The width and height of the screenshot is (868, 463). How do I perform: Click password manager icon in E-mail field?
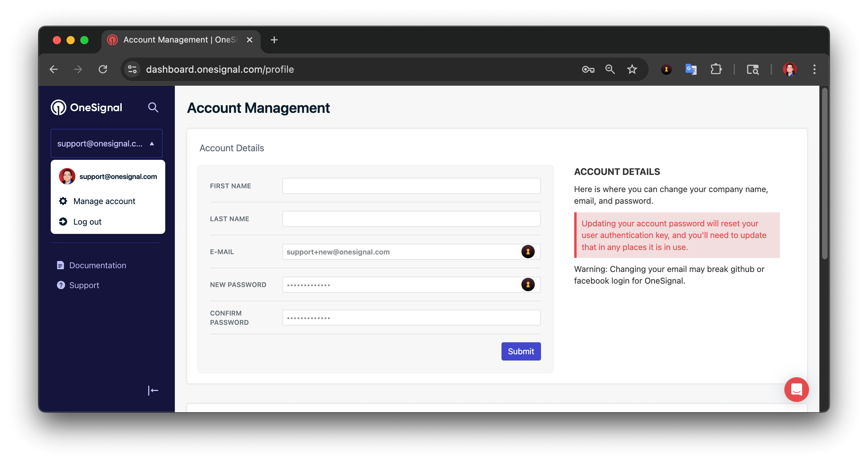(528, 252)
